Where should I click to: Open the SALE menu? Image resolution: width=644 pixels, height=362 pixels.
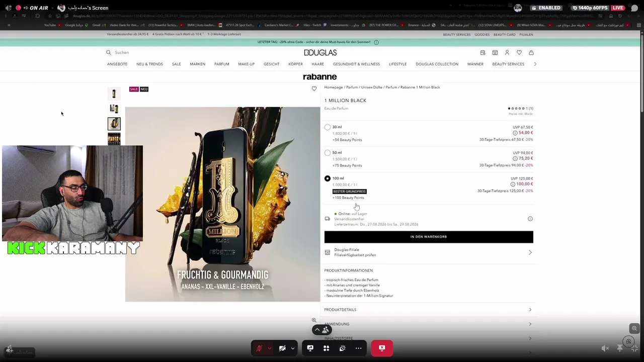176,64
